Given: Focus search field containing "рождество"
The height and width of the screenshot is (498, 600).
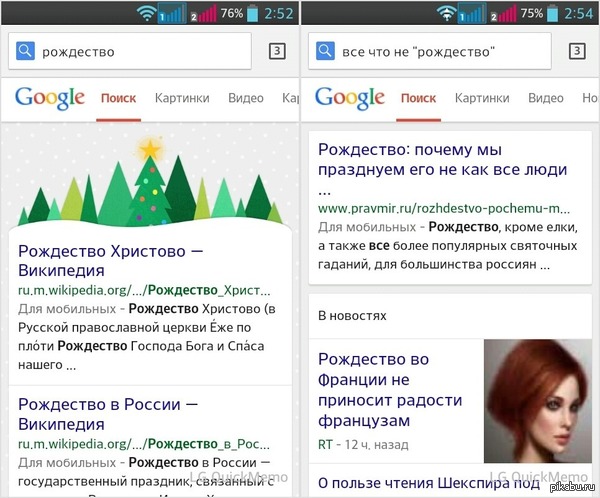Looking at the screenshot, I should 130,51.
